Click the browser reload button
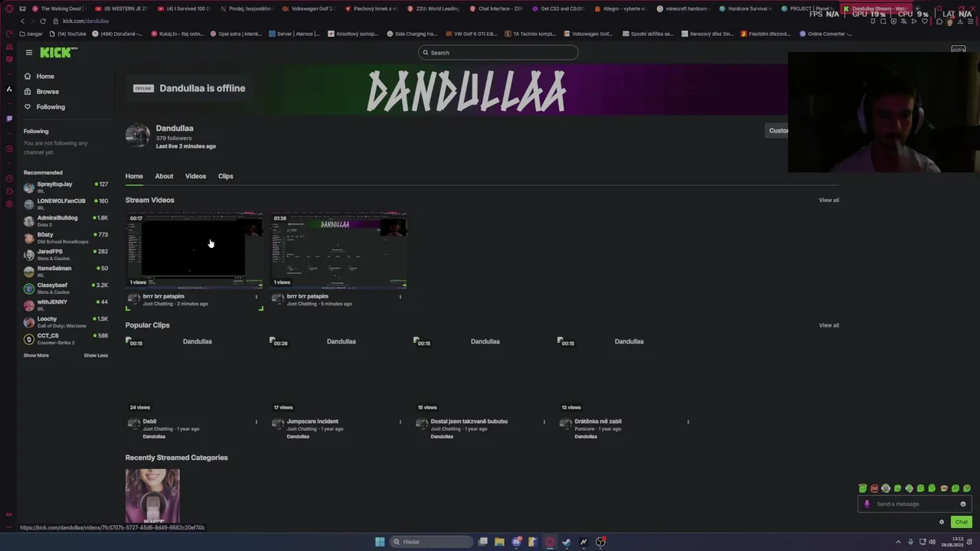Image resolution: width=980 pixels, height=551 pixels. click(x=42, y=21)
